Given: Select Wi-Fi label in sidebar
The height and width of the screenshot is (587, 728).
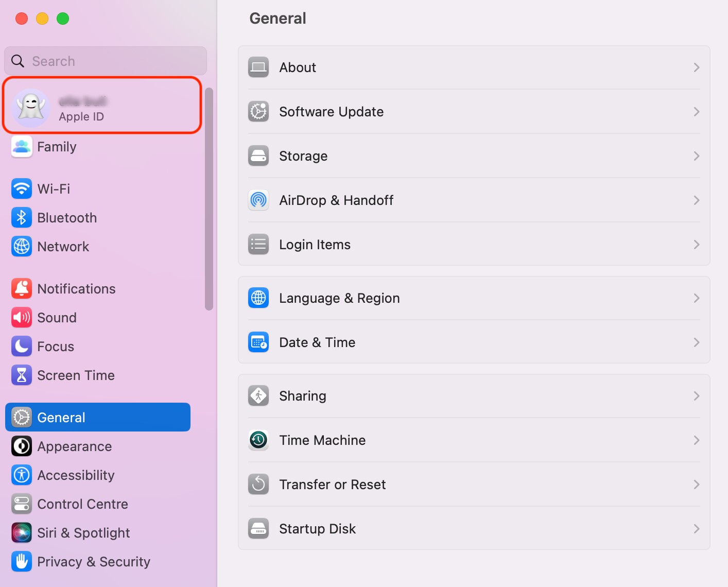Looking at the screenshot, I should click(x=54, y=189).
